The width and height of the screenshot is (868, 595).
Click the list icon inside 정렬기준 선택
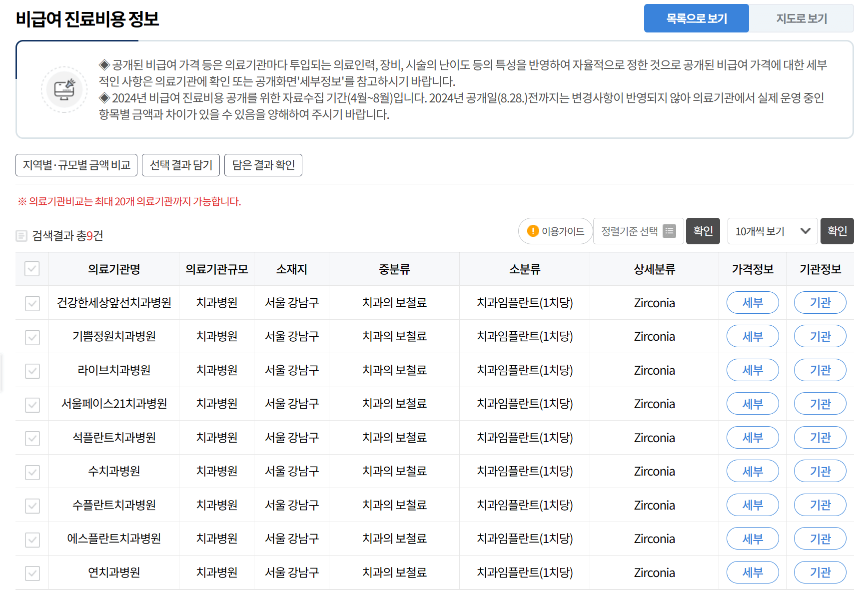click(670, 231)
